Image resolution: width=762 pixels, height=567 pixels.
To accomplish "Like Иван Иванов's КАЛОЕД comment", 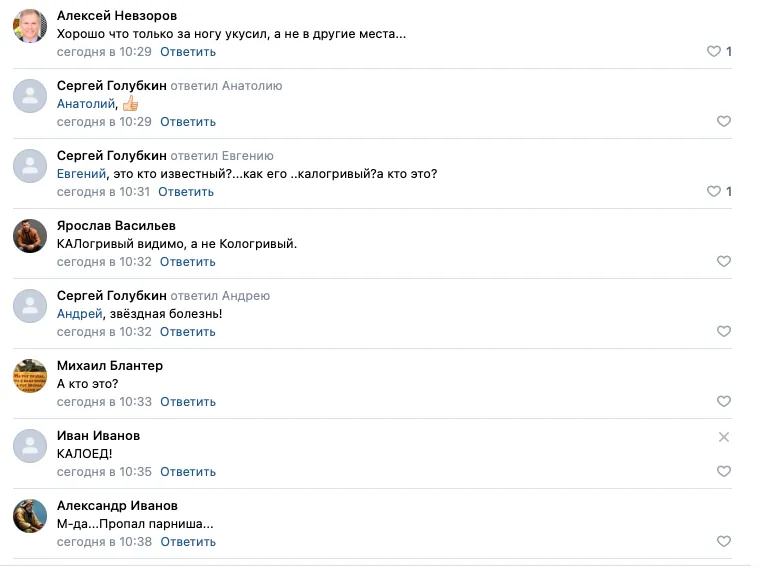I will (x=724, y=471).
